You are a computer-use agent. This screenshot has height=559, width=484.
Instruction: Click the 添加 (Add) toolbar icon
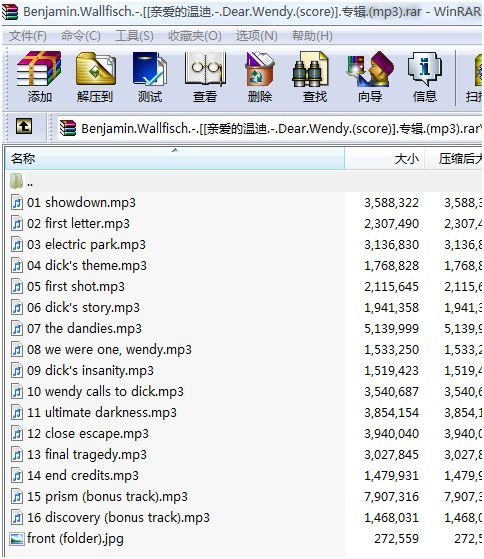[x=39, y=69]
